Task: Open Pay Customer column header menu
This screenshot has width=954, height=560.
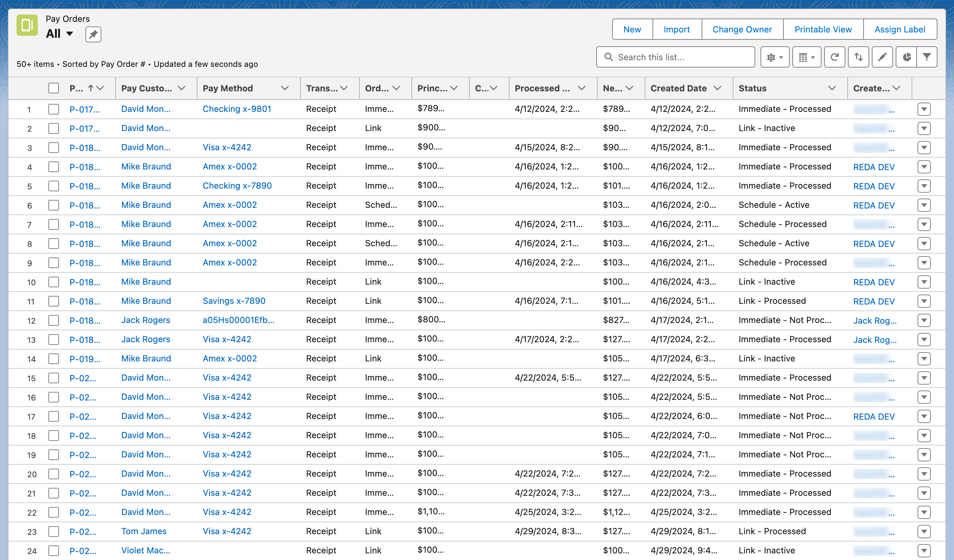Action: (182, 88)
